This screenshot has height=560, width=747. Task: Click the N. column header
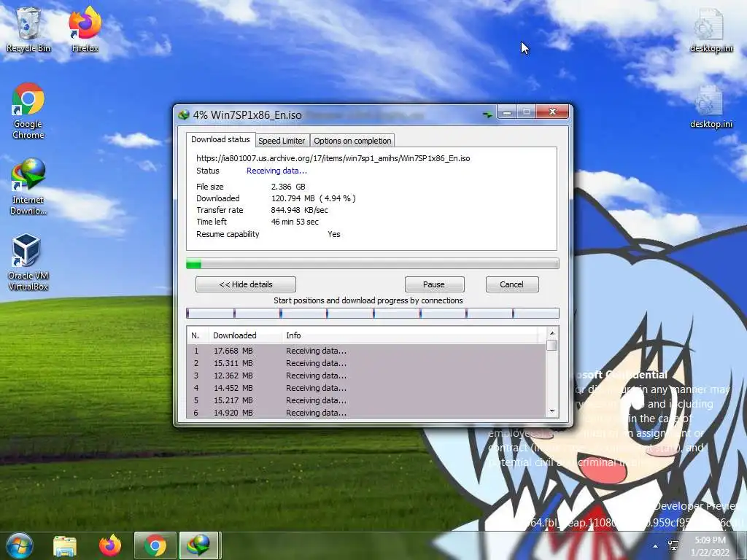click(198, 335)
